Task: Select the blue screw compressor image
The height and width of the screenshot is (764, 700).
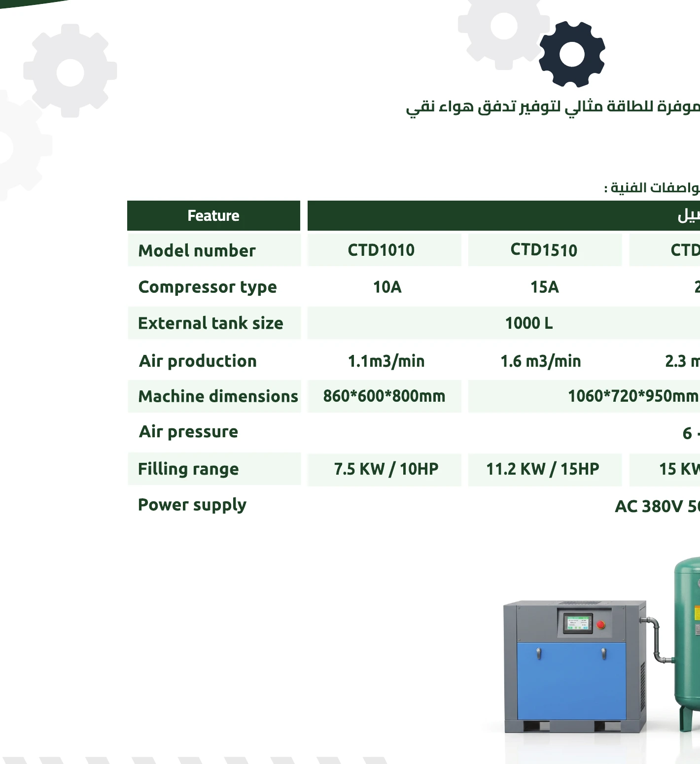Action: 575,666
